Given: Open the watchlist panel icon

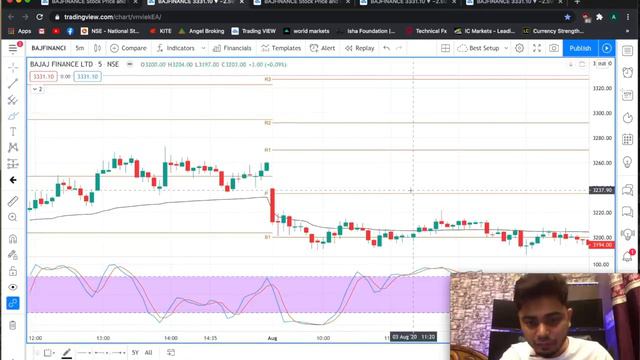Looking at the screenshot, I should (x=627, y=51).
